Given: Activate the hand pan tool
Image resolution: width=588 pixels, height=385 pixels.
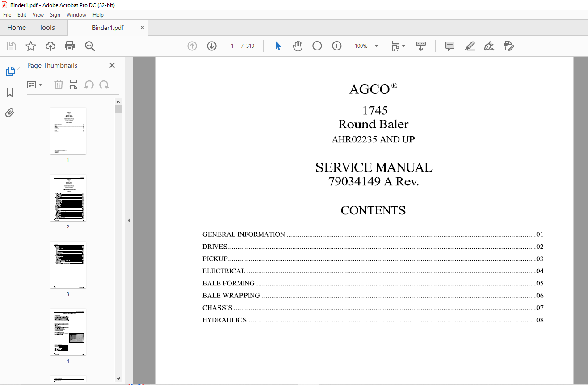Looking at the screenshot, I should 298,46.
